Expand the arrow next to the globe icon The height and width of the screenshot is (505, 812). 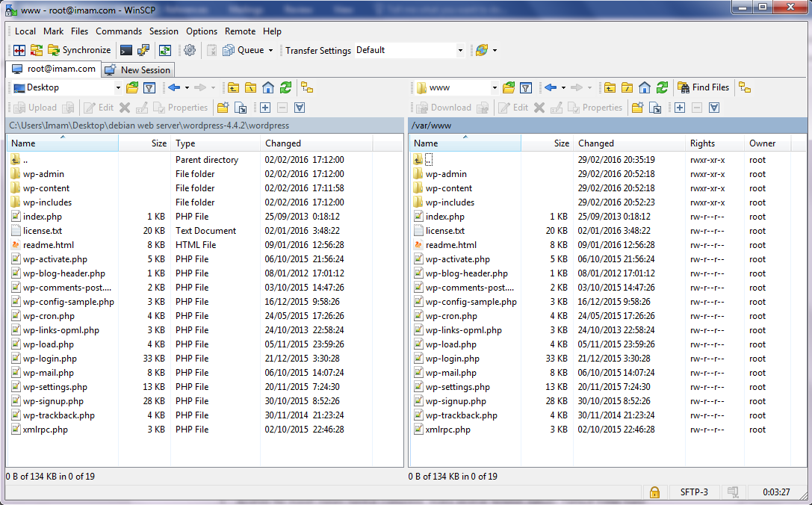point(495,50)
